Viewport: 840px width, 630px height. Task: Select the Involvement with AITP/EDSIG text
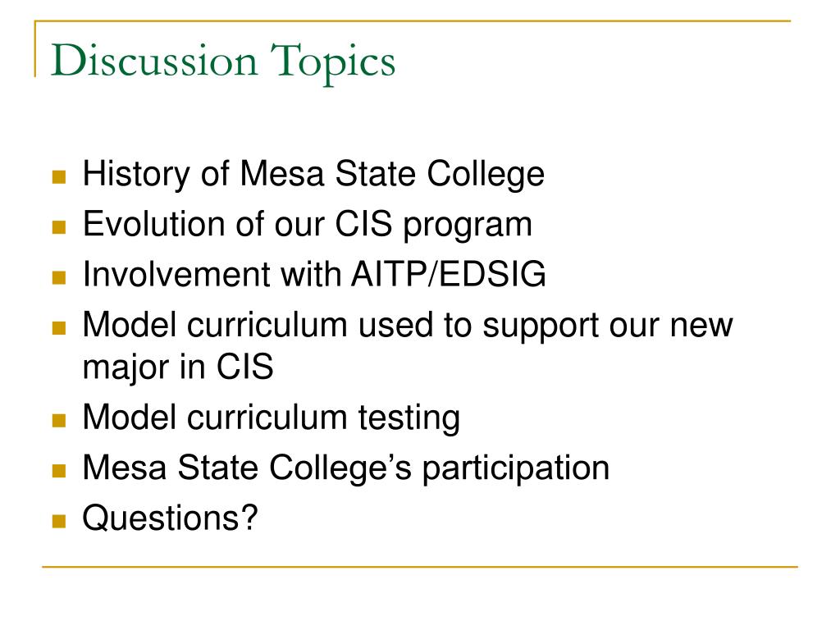[x=314, y=274]
